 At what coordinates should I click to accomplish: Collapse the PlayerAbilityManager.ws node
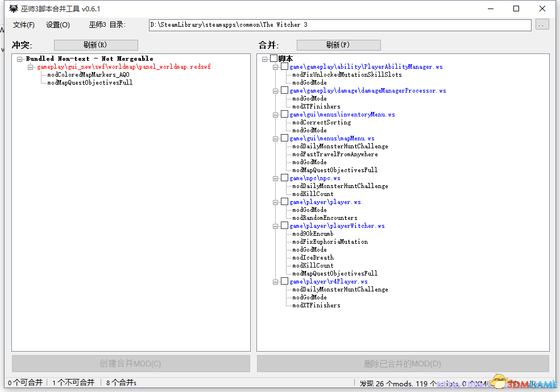275,67
